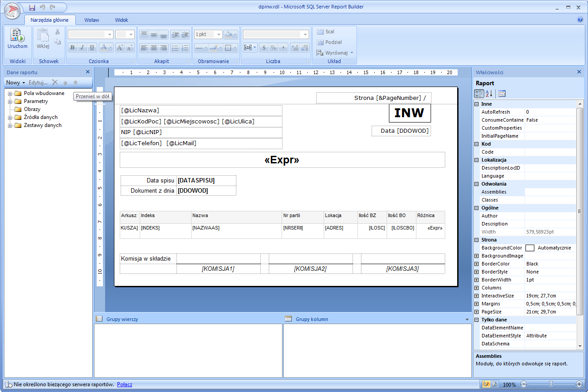Click the Połącz link in status bar
The height and width of the screenshot is (392, 588).
click(x=125, y=384)
